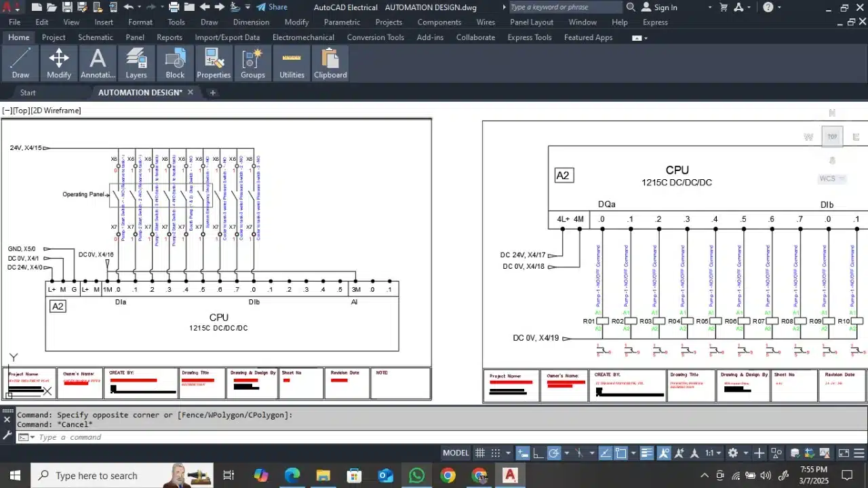Toggle polar tracking on status bar
The width and height of the screenshot is (868, 488).
click(554, 453)
